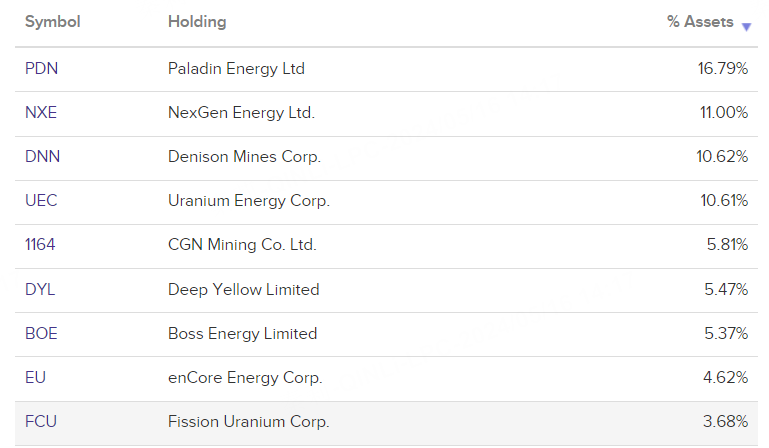This screenshot has height=448, width=769.
Task: Click the % Assets sort arrow icon
Action: (x=746, y=26)
